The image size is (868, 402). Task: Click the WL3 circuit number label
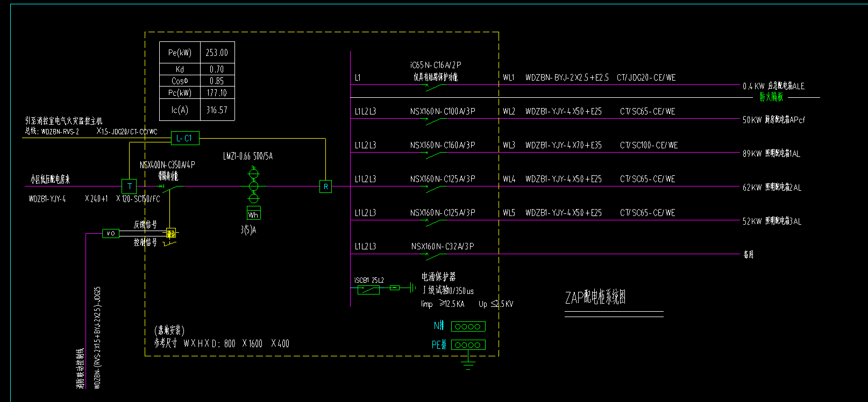[509, 145]
